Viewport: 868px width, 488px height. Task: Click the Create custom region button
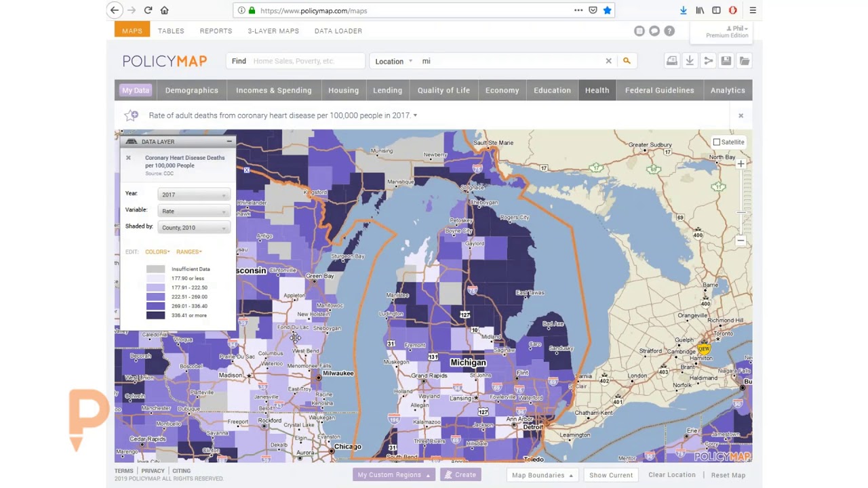coord(460,475)
